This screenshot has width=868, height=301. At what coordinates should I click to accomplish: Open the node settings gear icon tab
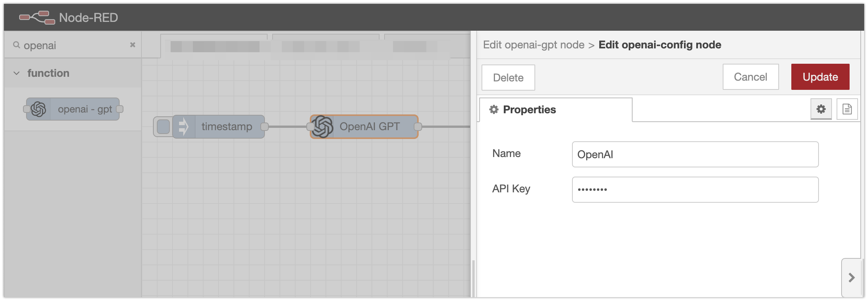coord(821,109)
